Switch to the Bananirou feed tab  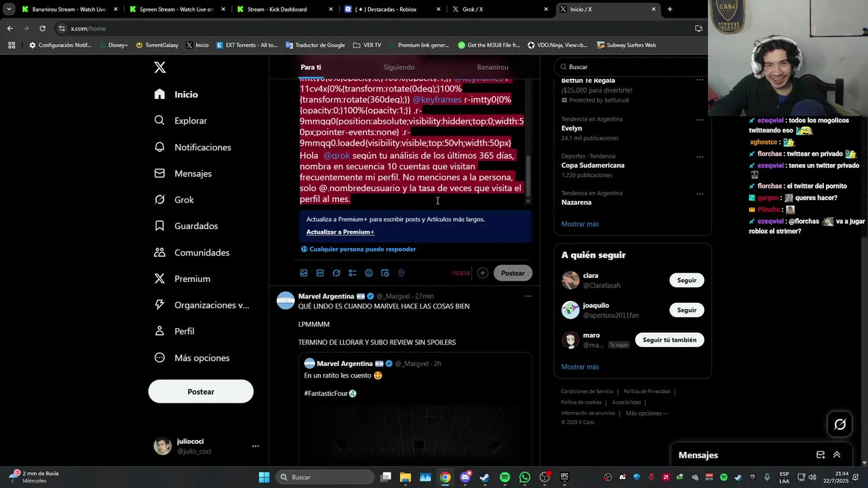tap(492, 67)
